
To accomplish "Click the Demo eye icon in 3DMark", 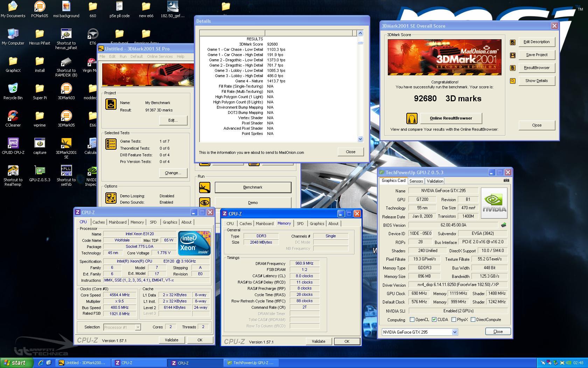I will tap(205, 203).
